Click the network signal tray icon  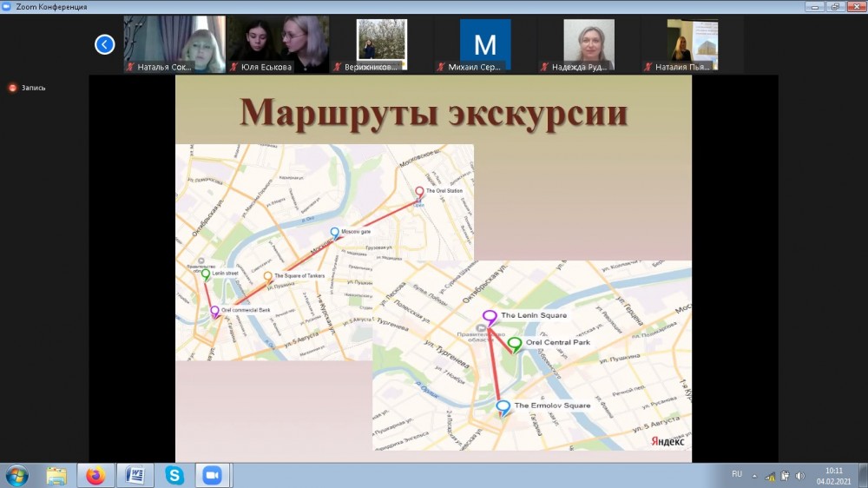769,476
